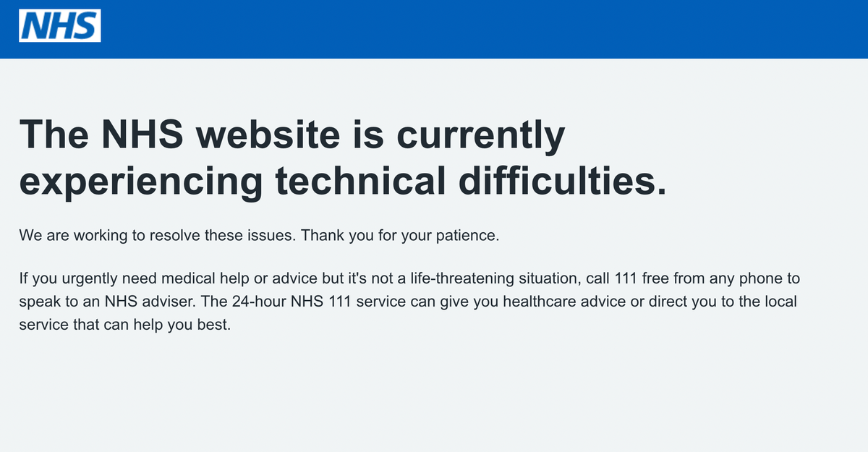Click "service that can help you best."
Viewport: 868px width, 452px height.
coord(124,325)
